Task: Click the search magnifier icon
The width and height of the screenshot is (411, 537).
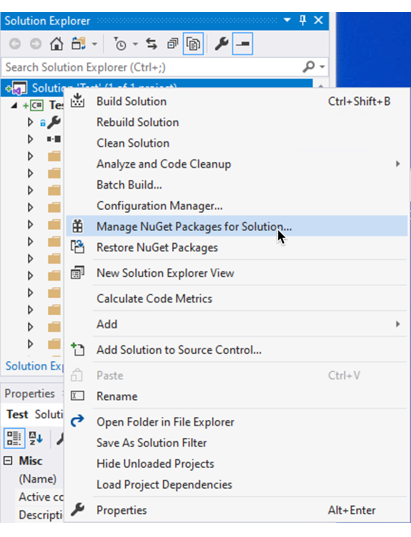Action: [309, 66]
